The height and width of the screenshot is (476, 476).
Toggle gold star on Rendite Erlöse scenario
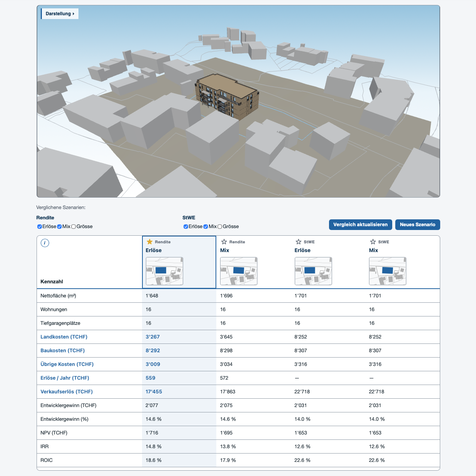150,242
